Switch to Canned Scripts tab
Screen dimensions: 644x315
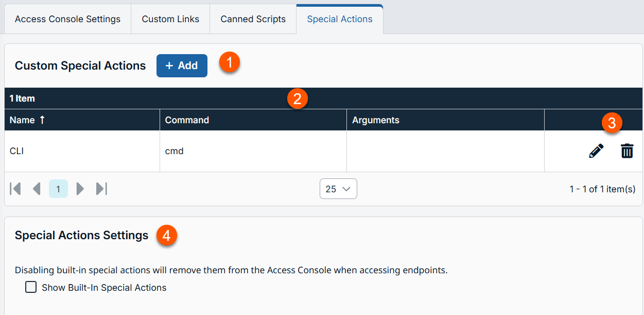(x=253, y=19)
